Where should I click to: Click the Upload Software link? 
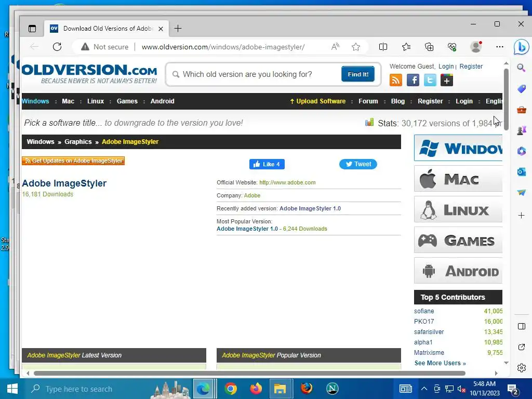(317, 101)
